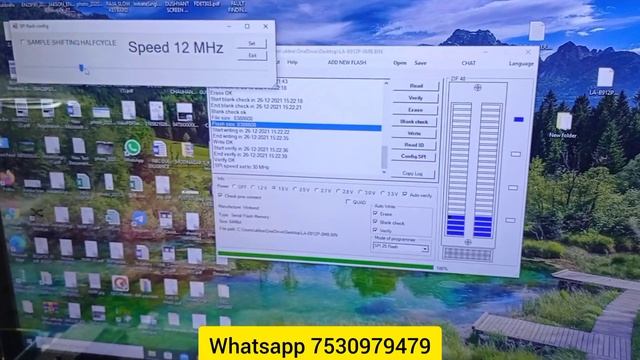Click the Erase button in the button column
The image size is (640, 360).
point(415,110)
